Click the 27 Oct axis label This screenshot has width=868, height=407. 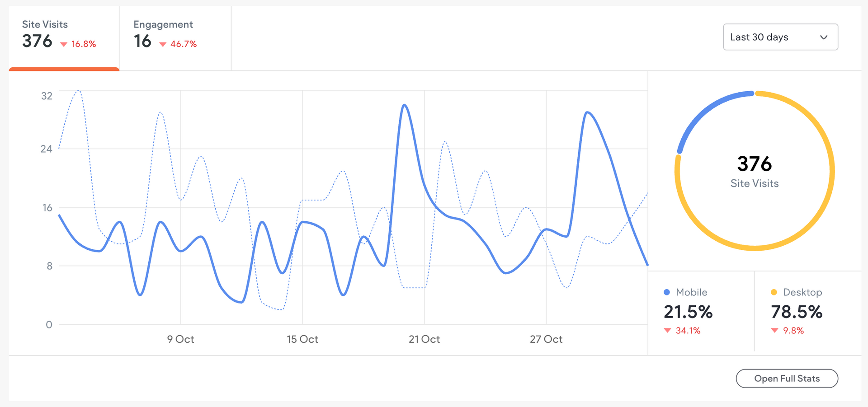[546, 339]
